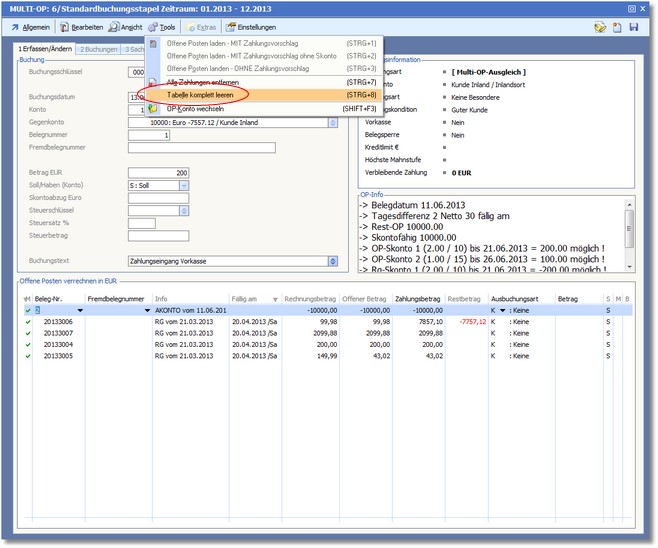Open the Allgemein toolbar menu
This screenshot has height=548, width=658.
(x=29, y=27)
